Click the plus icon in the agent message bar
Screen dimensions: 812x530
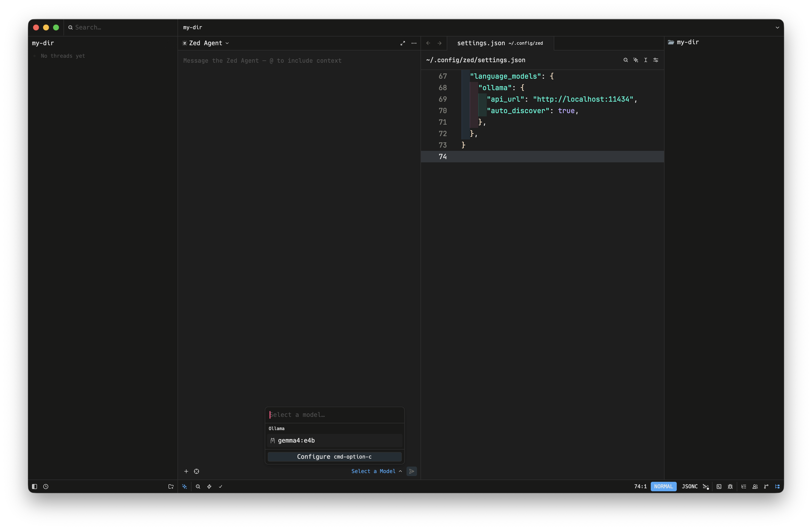(186, 471)
